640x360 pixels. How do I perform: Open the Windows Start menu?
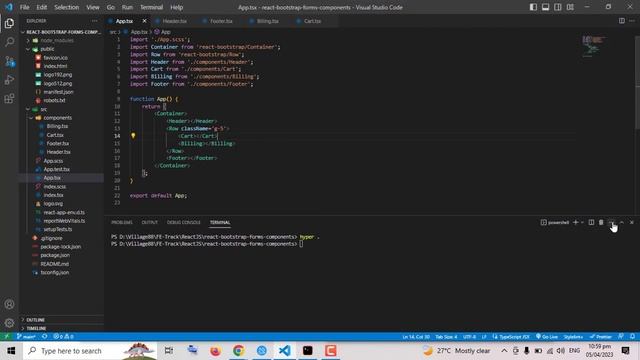click(11, 351)
